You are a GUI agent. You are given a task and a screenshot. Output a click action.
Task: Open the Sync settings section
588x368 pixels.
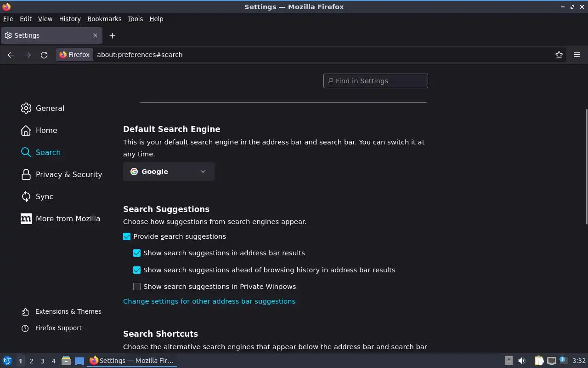pos(37,196)
